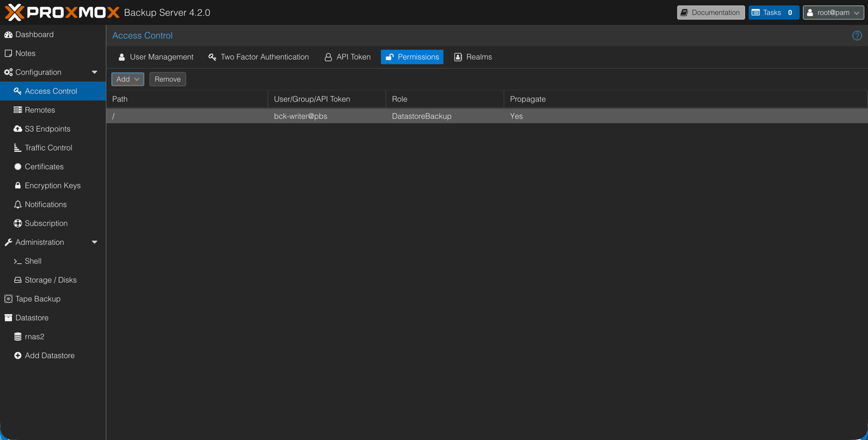
Task: Click the DatastoreBackup role cell
Action: click(x=445, y=116)
